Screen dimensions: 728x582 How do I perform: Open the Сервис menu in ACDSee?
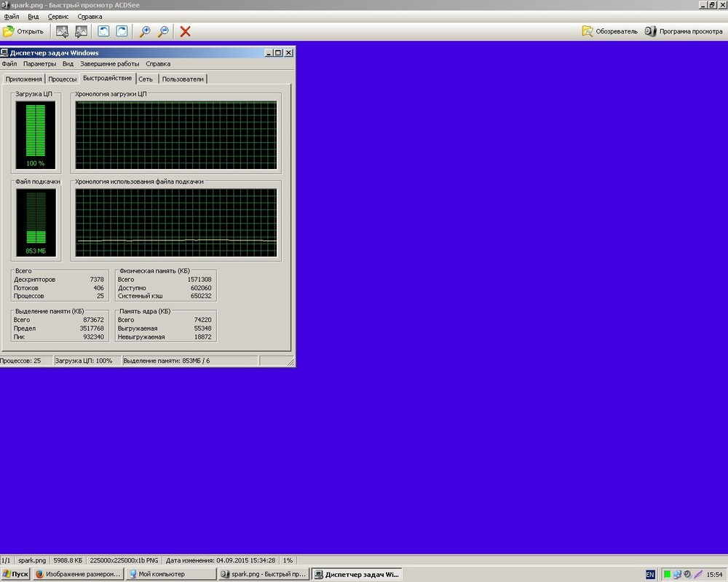(x=59, y=16)
